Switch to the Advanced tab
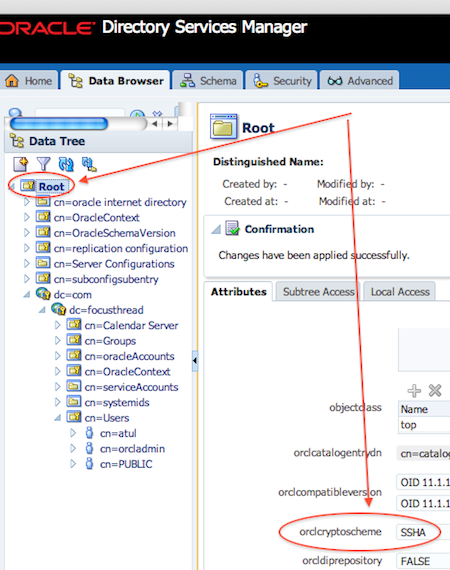The height and width of the screenshot is (570, 450). click(x=360, y=80)
